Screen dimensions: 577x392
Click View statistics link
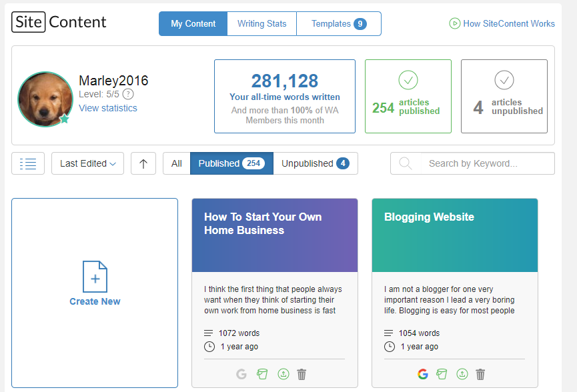click(x=108, y=108)
